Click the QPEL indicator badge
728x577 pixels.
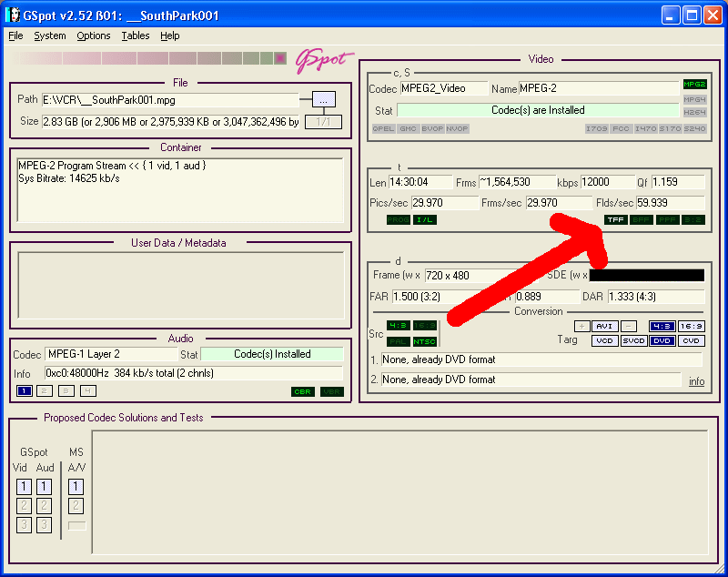pyautogui.click(x=383, y=128)
